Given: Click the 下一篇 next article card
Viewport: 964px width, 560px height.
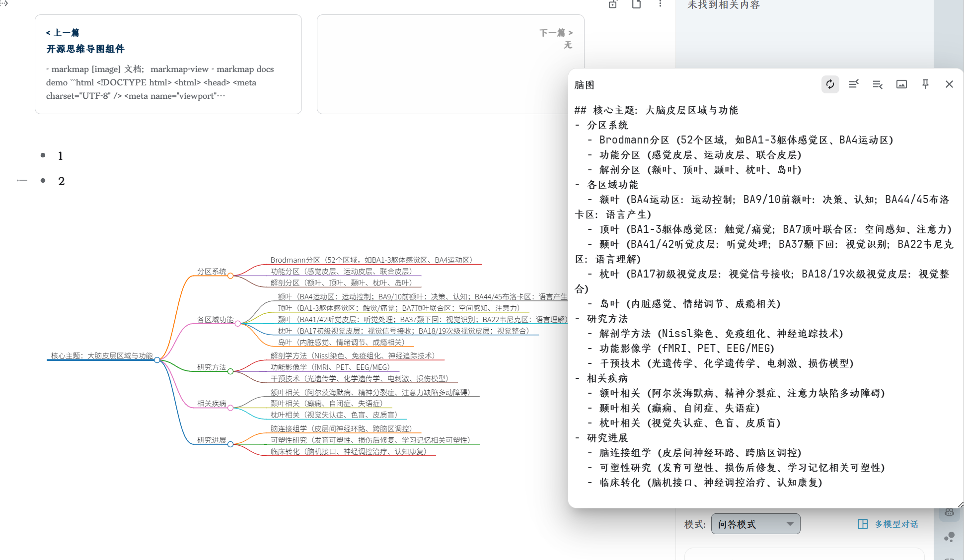Looking at the screenshot, I should click(450, 65).
